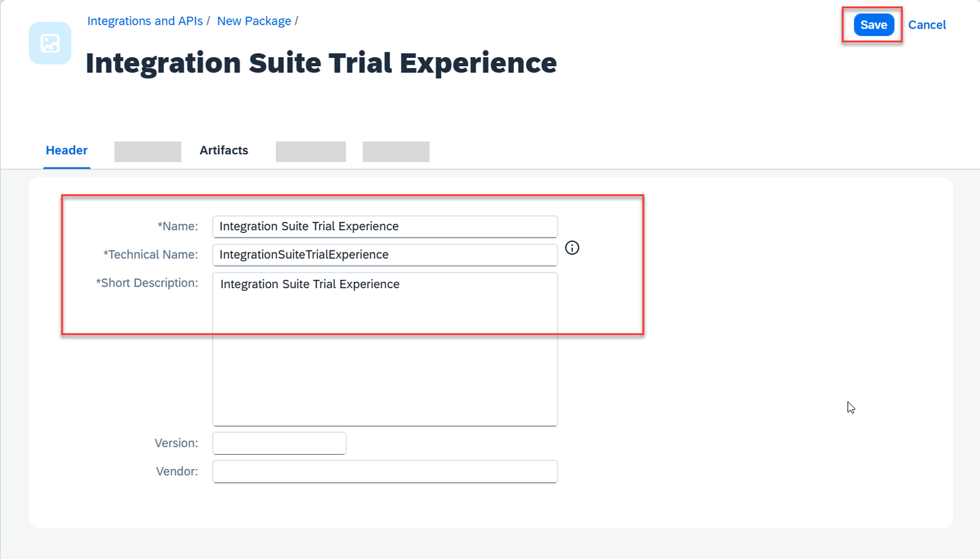Screen dimensions: 980x559
Task: Open the Technical Name info icon
Action: [572, 248]
